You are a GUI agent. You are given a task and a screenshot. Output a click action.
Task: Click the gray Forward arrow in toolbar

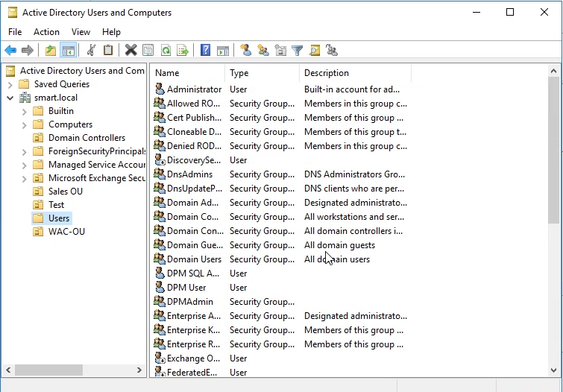(28, 51)
